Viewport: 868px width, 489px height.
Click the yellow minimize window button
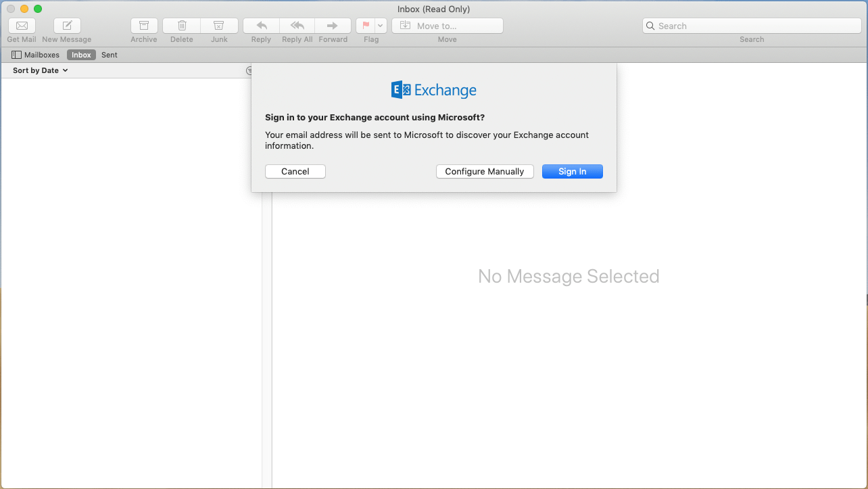[x=24, y=9]
